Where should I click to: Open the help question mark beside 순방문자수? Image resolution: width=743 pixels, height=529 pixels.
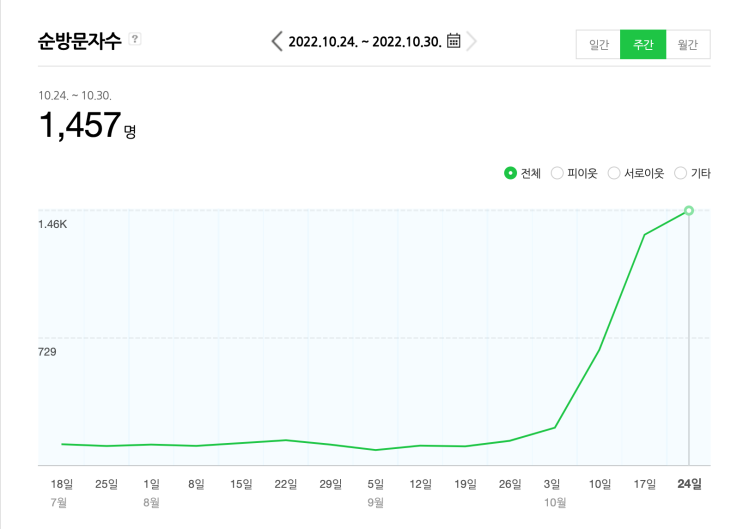point(135,39)
